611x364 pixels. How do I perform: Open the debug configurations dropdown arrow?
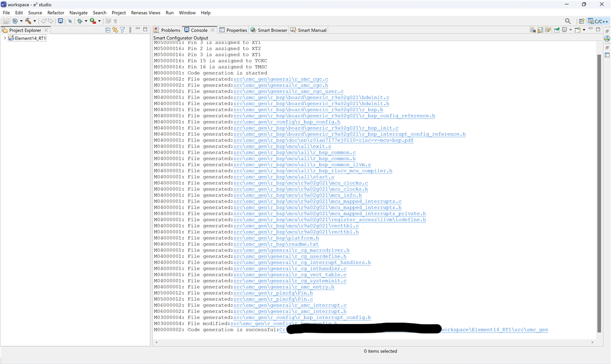coord(85,21)
